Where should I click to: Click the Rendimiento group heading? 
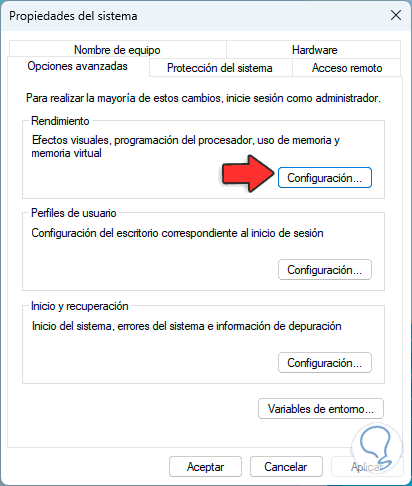(60, 121)
